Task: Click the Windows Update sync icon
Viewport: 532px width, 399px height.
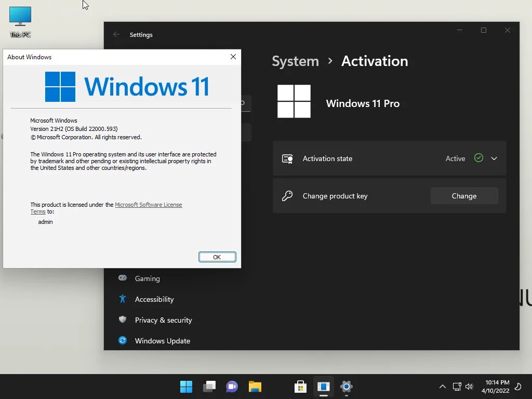Action: [123, 340]
